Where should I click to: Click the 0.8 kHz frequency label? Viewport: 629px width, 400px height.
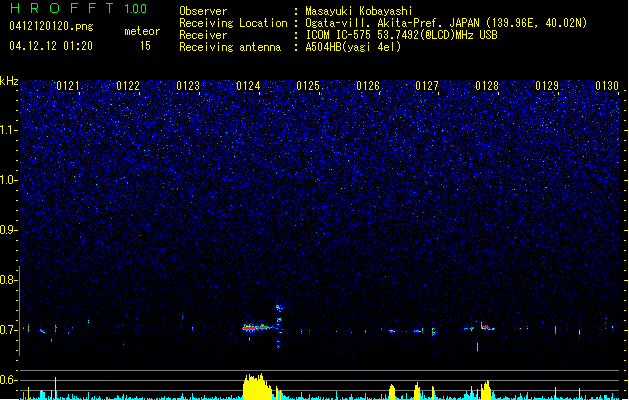tap(8, 280)
